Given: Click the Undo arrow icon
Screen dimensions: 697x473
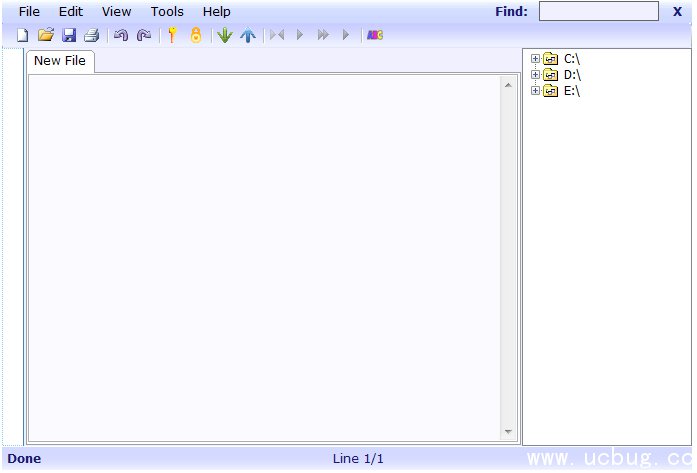Looking at the screenshot, I should [121, 35].
